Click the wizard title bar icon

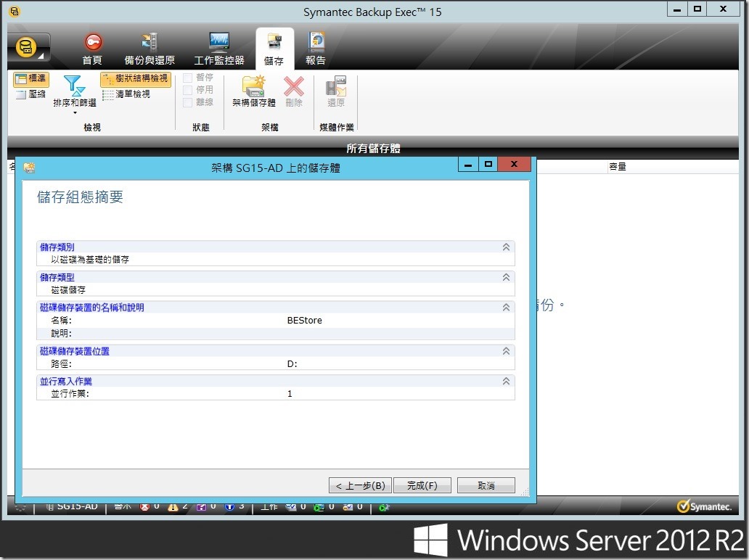pyautogui.click(x=29, y=167)
